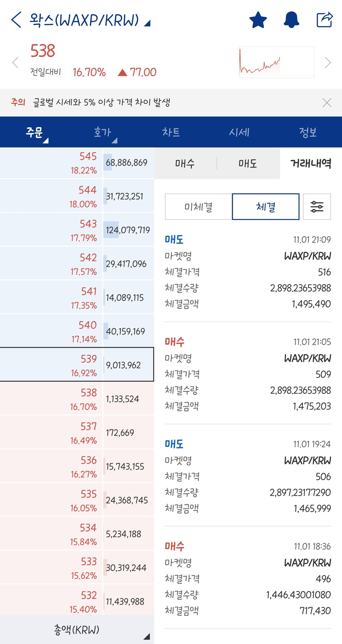The image size is (342, 644).
Task: Open the 총액(KRW) unit dropdown
Action: pyautogui.click(x=77, y=629)
